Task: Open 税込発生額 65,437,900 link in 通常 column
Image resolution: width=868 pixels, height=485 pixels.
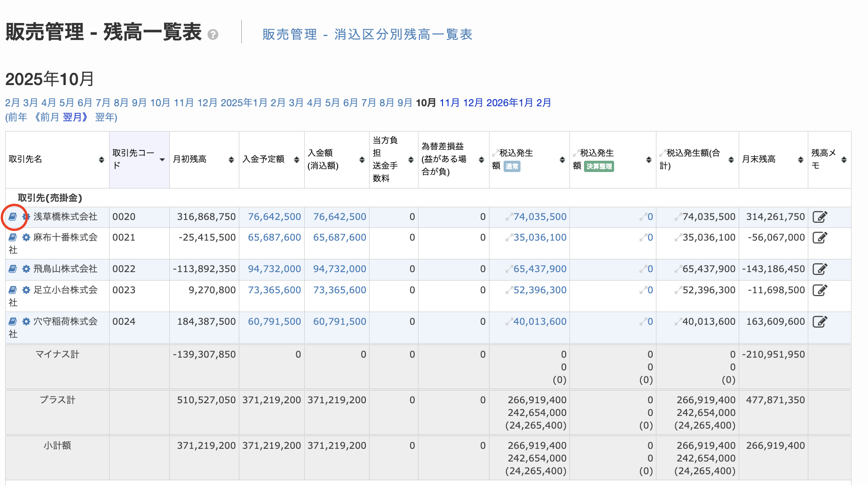Action: 540,269
